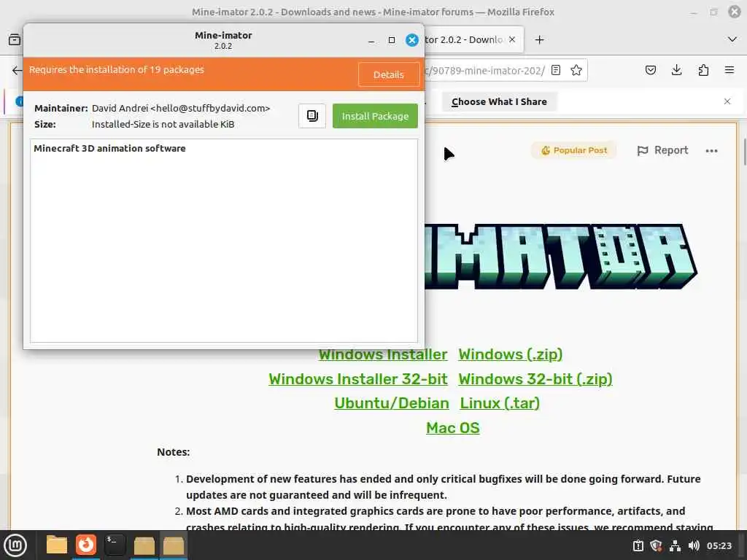
Task: Open the Ubuntu/Debian download link
Action: click(392, 403)
